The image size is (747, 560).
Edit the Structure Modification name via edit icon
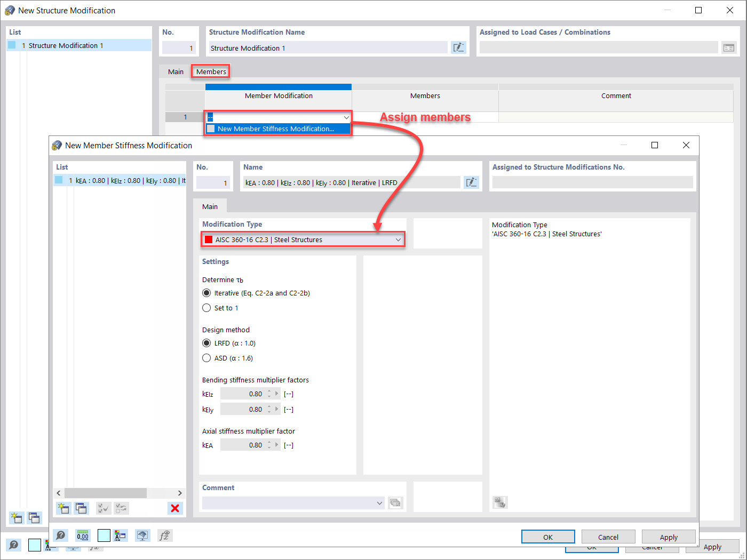458,47
